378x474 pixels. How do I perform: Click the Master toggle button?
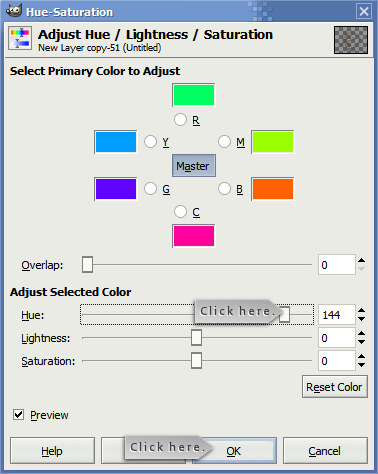[x=194, y=166]
